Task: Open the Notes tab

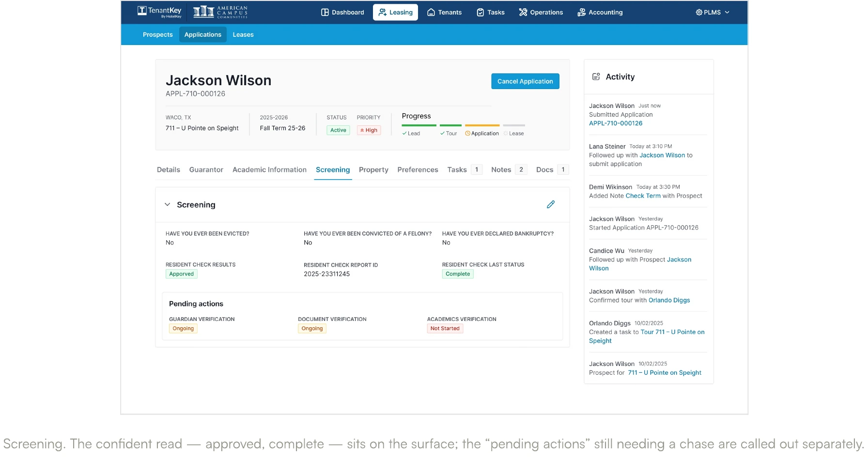Action: point(509,169)
